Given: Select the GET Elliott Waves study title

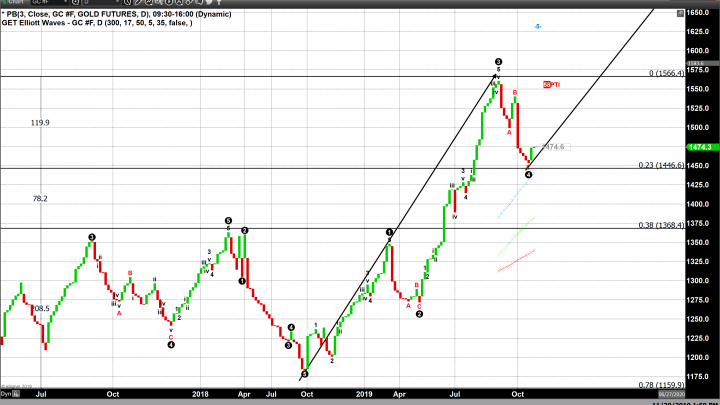Looking at the screenshot, I should pyautogui.click(x=97, y=23).
